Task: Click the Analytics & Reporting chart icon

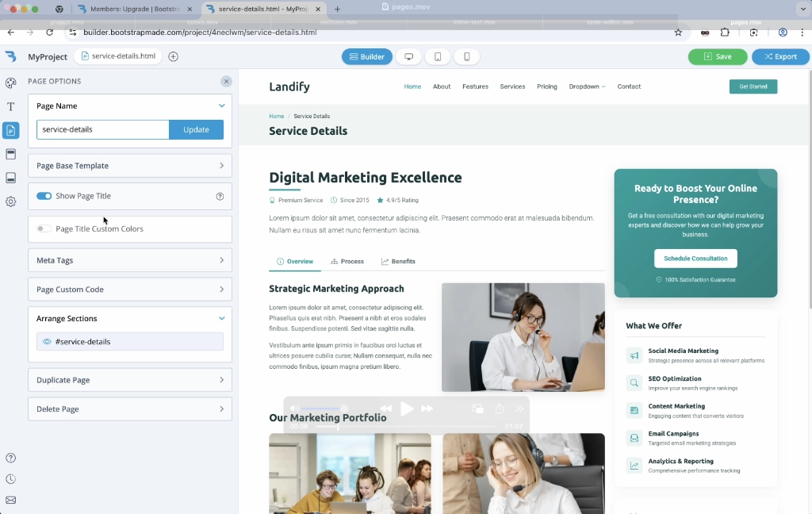Action: point(634,466)
